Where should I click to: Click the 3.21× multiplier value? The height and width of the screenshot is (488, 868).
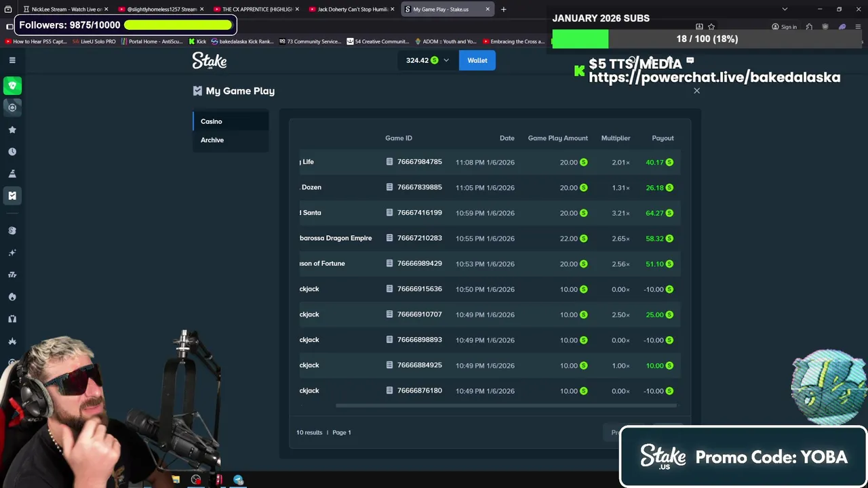point(620,213)
